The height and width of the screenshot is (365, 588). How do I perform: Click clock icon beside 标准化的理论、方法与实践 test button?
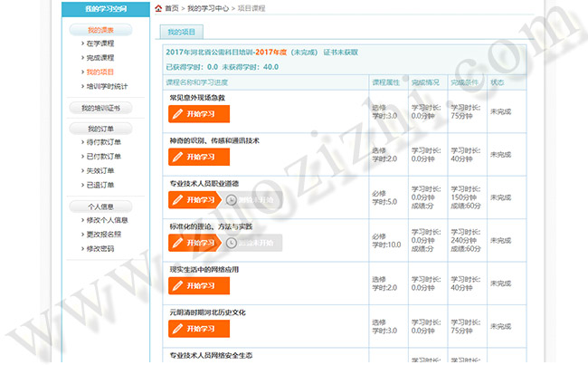232,243
